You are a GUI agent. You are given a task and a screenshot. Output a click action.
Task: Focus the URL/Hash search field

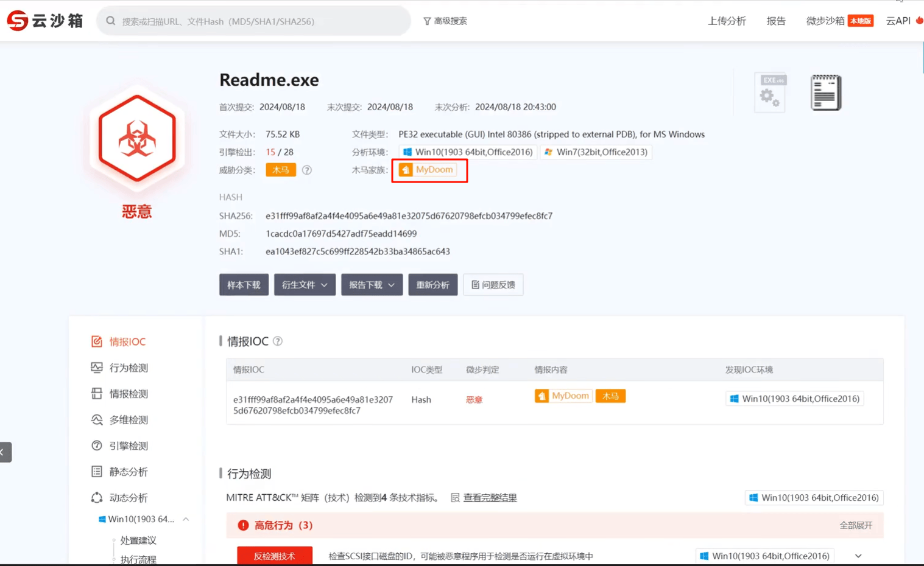(254, 21)
